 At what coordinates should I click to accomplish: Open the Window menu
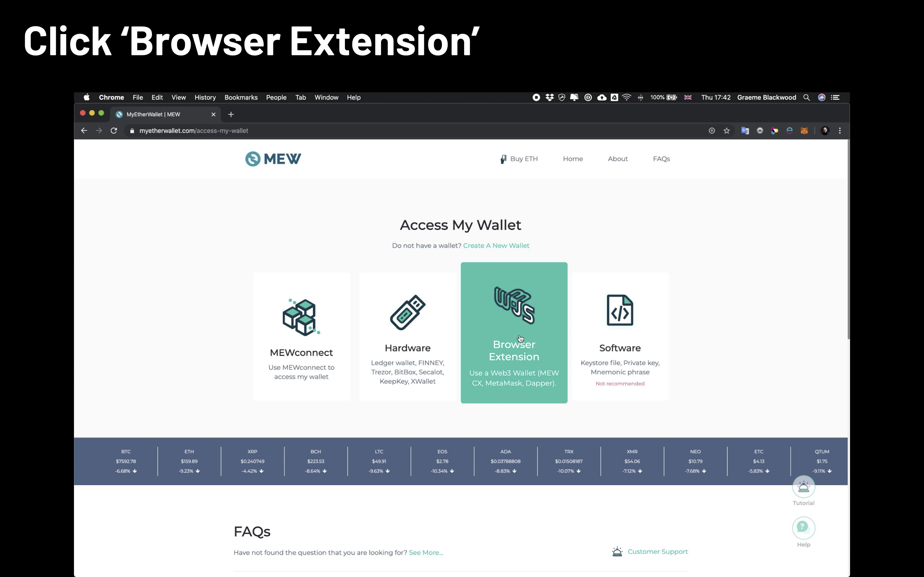click(x=326, y=97)
